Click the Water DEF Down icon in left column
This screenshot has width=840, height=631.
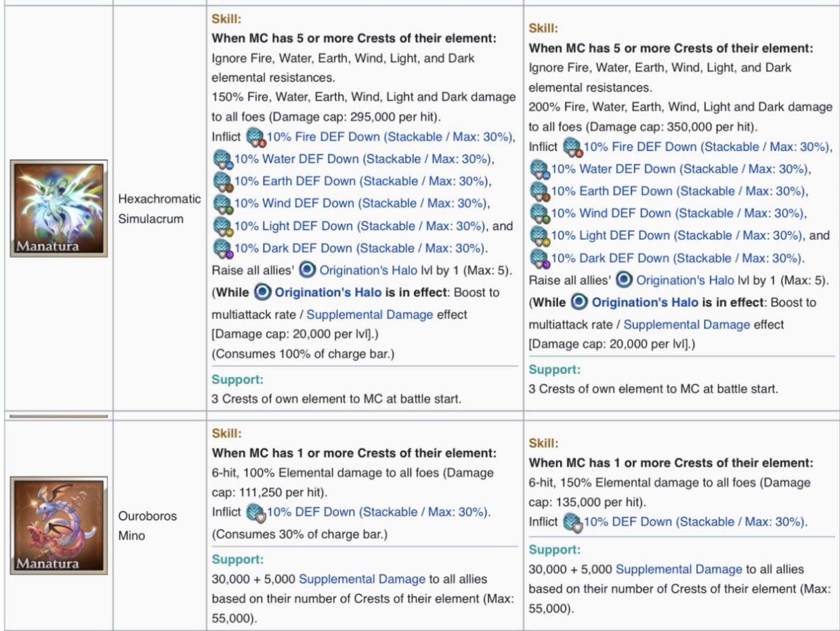[223, 159]
